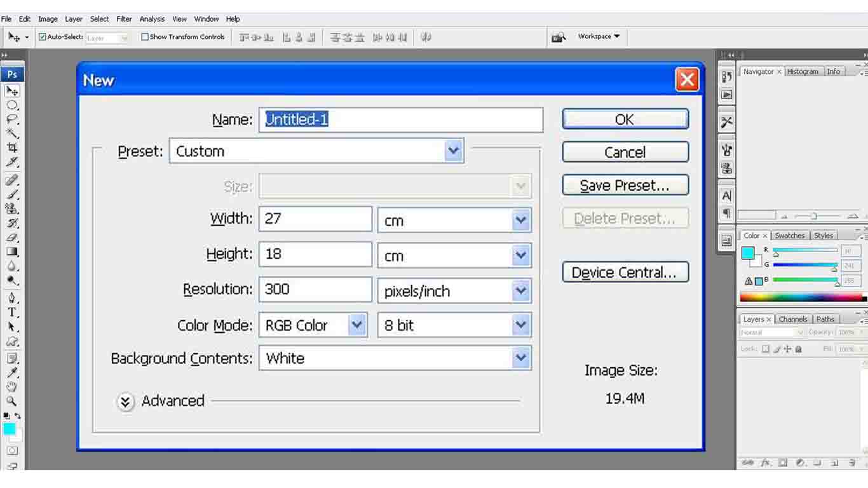Select the Magic Wand tool
Screen dimensions: 868x488
tap(12, 133)
